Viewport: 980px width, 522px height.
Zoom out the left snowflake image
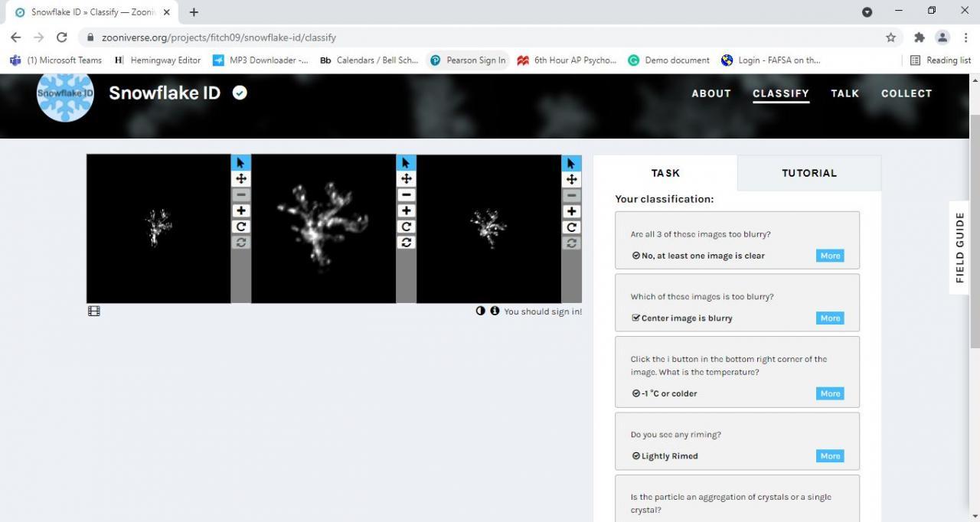pos(240,194)
